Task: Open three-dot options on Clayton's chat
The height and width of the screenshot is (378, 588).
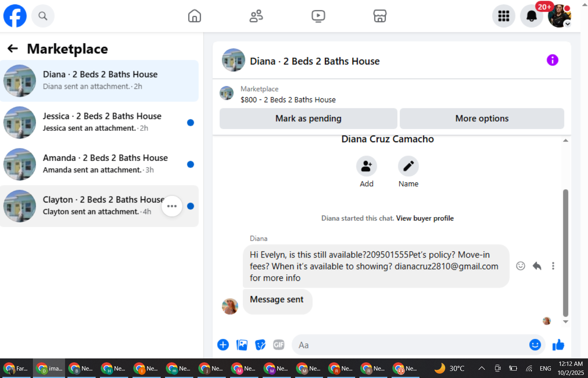Action: coord(172,206)
